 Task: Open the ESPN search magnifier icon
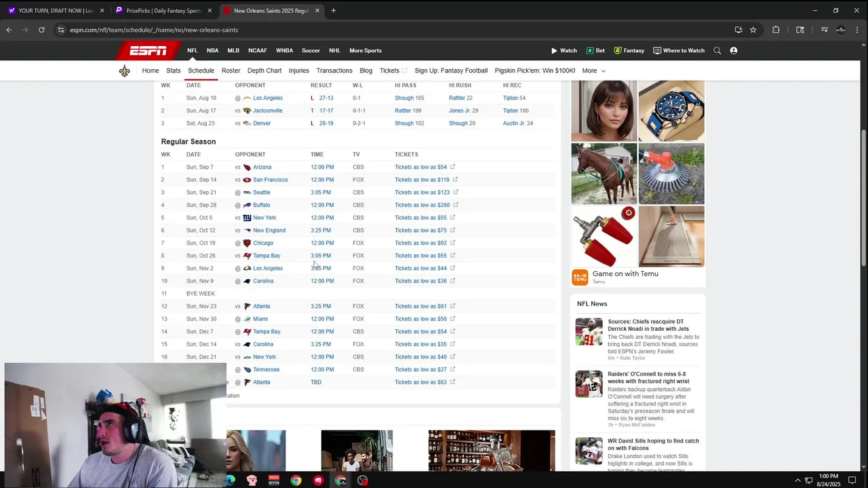(x=717, y=51)
